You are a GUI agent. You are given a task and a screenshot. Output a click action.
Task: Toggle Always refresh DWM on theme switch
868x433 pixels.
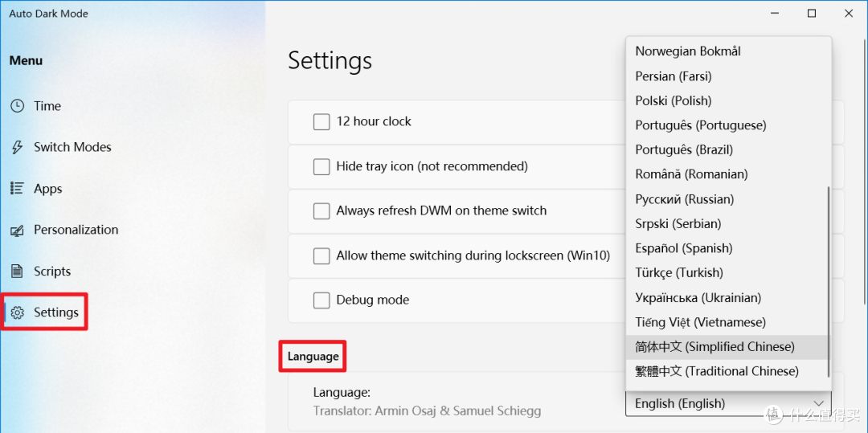[x=321, y=210]
